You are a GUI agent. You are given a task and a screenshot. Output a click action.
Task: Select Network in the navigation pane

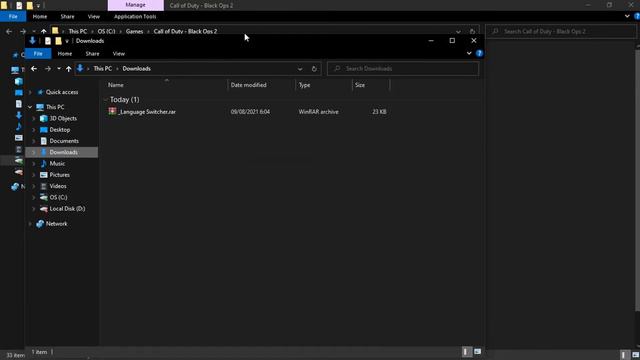(x=56, y=224)
